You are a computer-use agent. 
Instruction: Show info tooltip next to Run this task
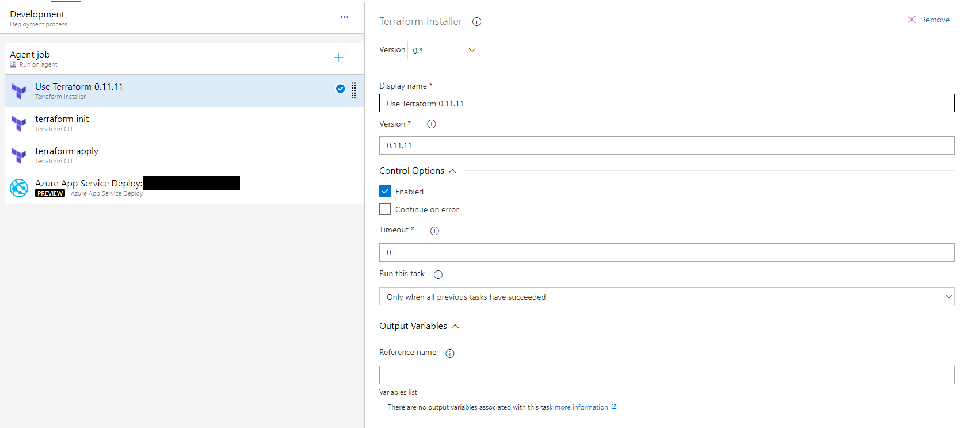click(x=438, y=274)
